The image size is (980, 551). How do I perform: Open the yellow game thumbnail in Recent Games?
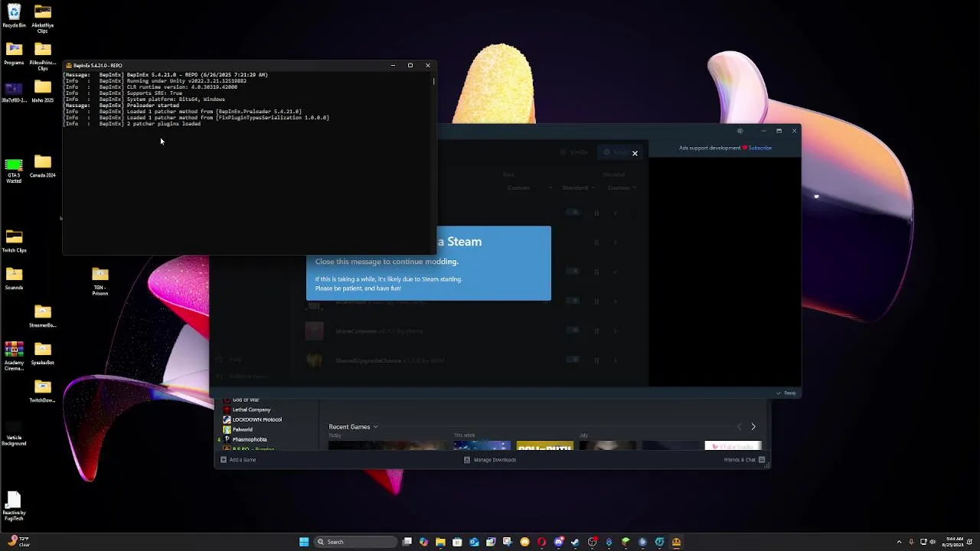point(544,445)
